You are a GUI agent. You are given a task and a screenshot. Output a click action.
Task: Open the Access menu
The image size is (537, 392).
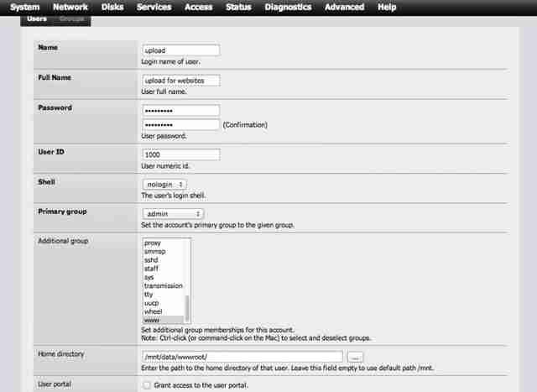(x=198, y=7)
